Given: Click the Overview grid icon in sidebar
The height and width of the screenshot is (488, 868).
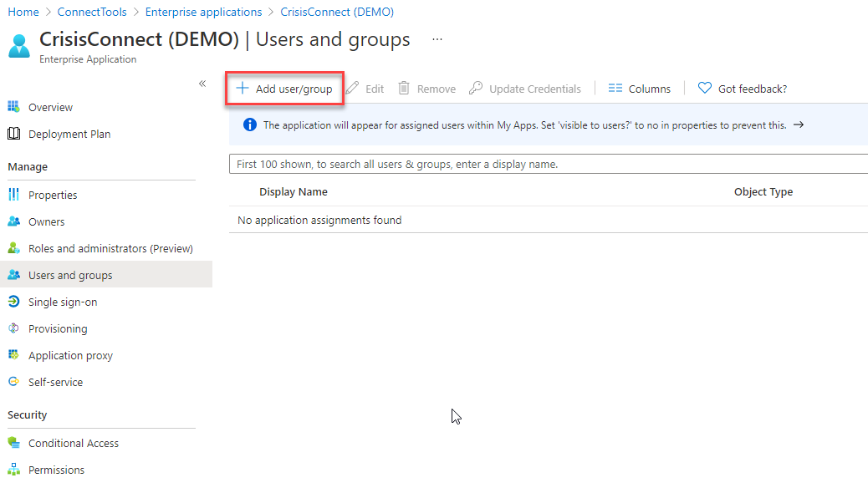Looking at the screenshot, I should pyautogui.click(x=14, y=107).
